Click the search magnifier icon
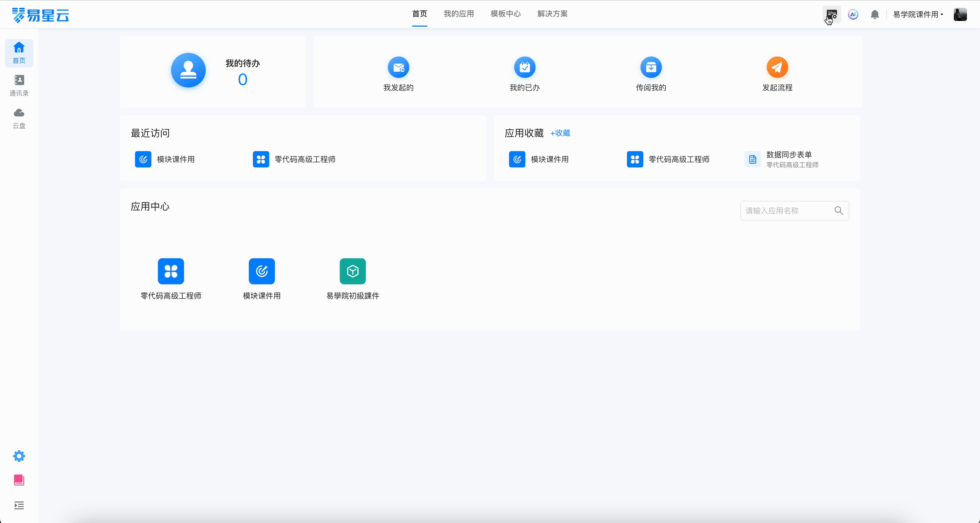 click(839, 210)
